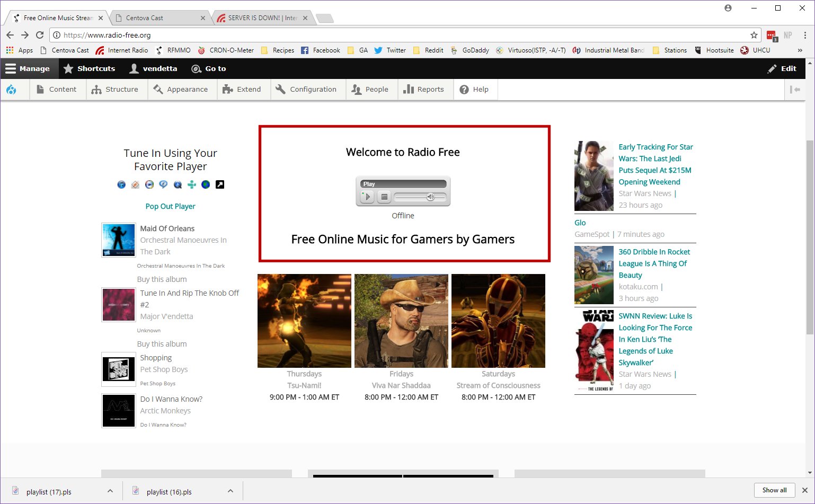Expand options for playlist (17).pls download

point(110,491)
